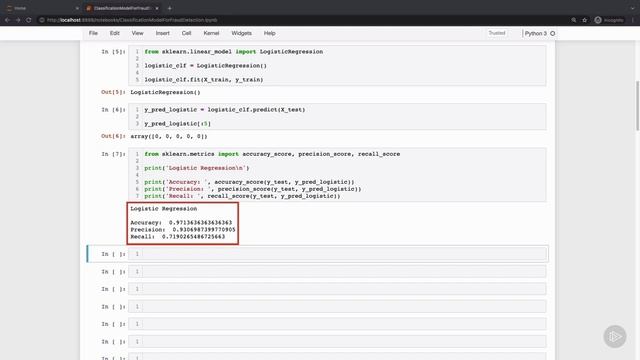Viewport: 640px width, 360px height.
Task: Click the Out[5] LogisticRegression() output
Action: [x=165, y=92]
